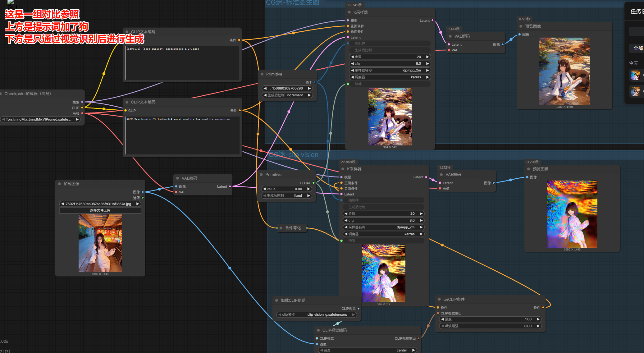Collapse the top K采样器 node via its title dot

349,12
